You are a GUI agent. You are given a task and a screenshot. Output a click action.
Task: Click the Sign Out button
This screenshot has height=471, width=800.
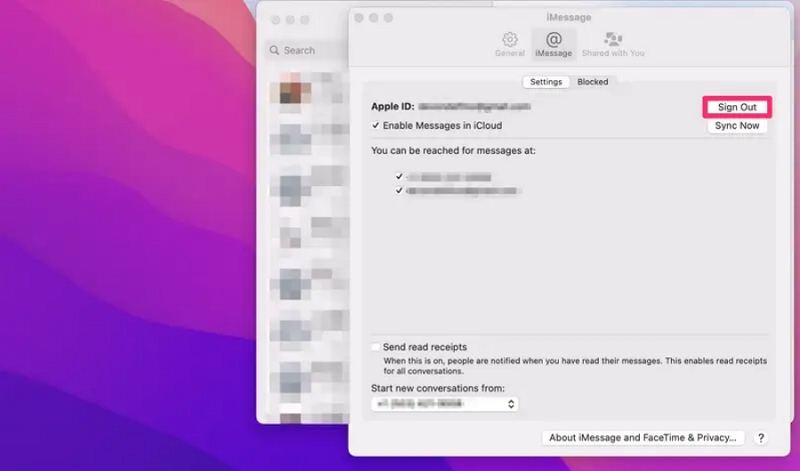click(x=737, y=107)
